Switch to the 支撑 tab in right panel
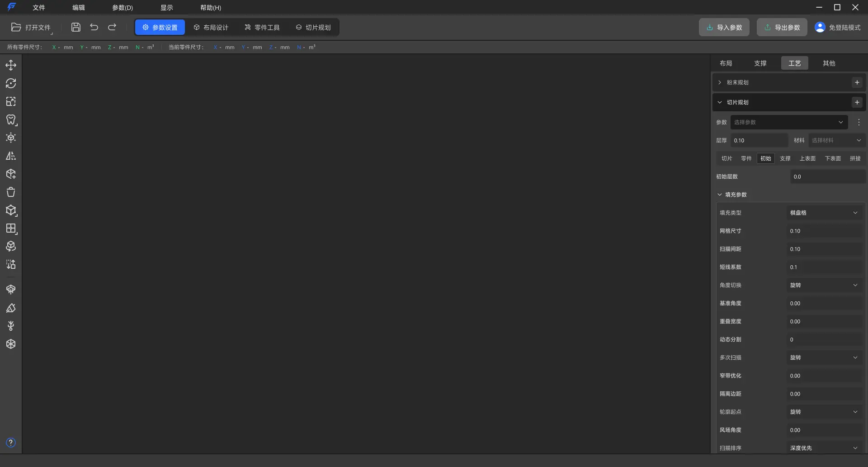868x467 pixels. [x=760, y=63]
